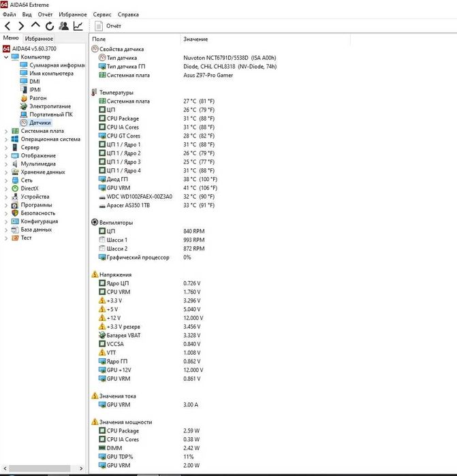This screenshot has width=457, height=476.
Task: Select the Apacer AS350 1TB row
Action: [x=157, y=205]
